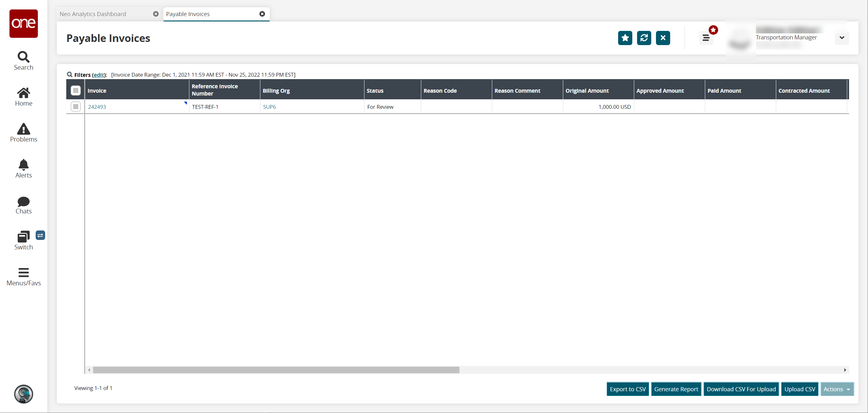Go to Home in sidebar

pyautogui.click(x=23, y=96)
